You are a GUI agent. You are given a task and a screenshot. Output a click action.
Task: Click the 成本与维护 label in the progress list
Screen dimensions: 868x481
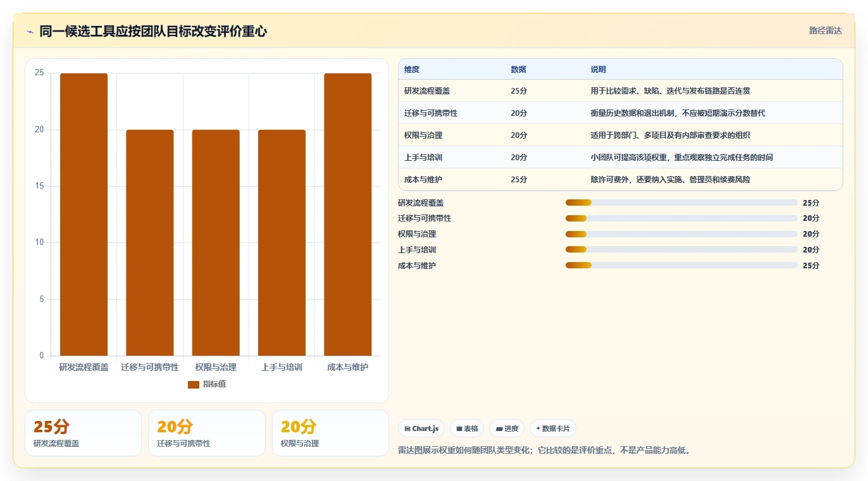pyautogui.click(x=417, y=266)
